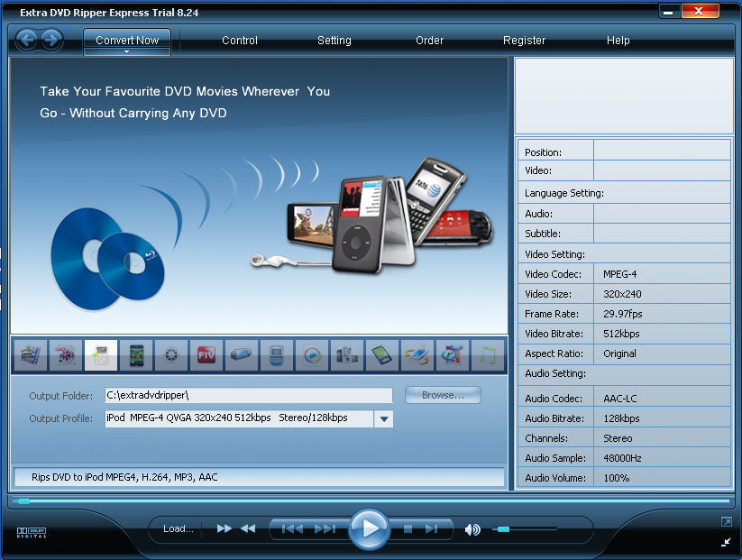Viewport: 742px width, 560px height.
Task: Mute the audio with speaker icon
Action: coord(472,529)
